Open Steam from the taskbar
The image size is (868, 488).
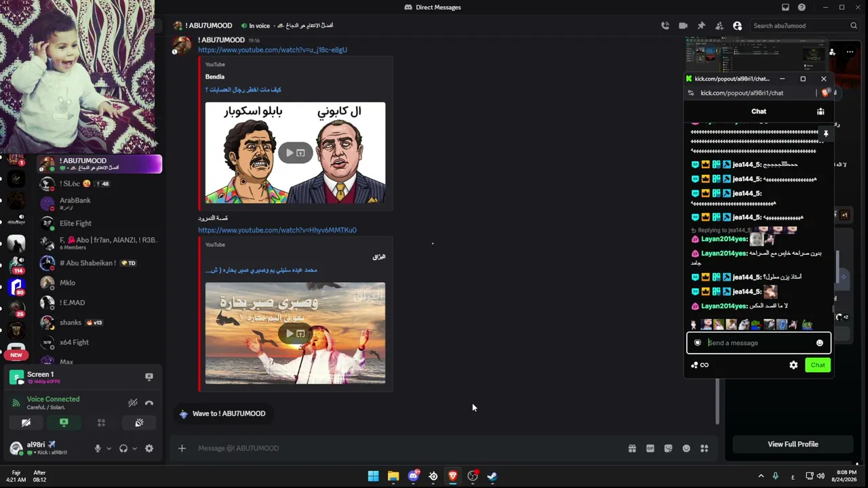pyautogui.click(x=492, y=476)
